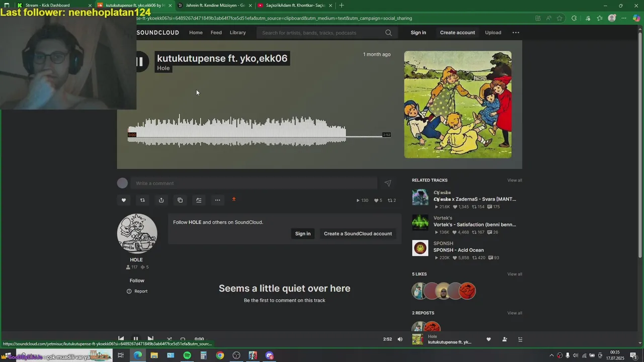Report the track via Report link

tap(137, 291)
